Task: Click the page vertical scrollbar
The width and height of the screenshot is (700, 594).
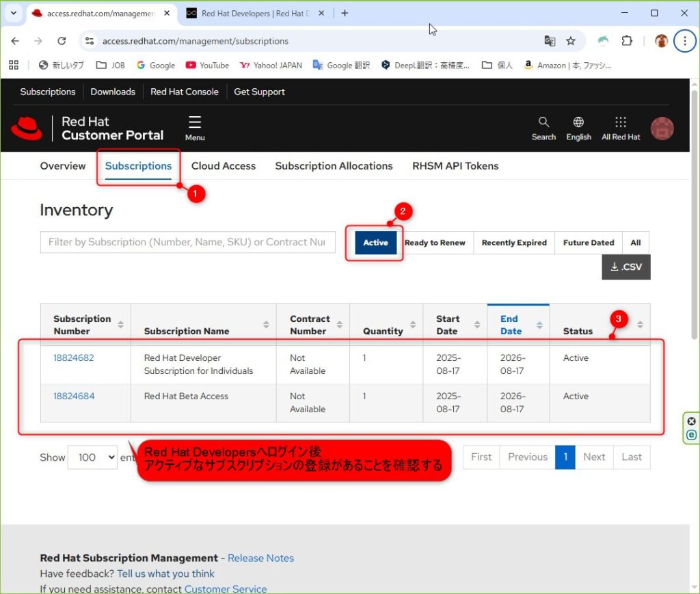Action: pos(695,215)
